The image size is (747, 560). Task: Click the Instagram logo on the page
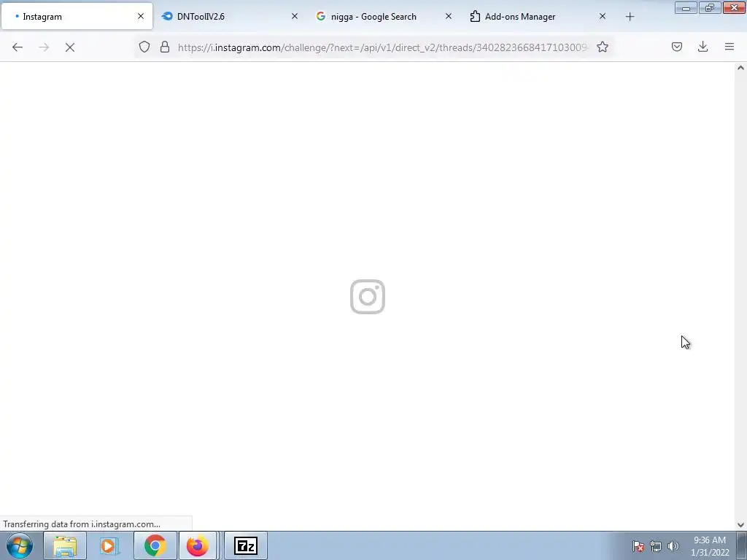pos(368,297)
